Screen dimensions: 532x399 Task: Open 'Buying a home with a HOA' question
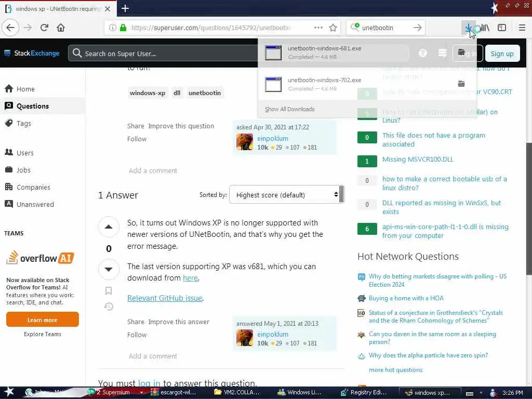406,298
